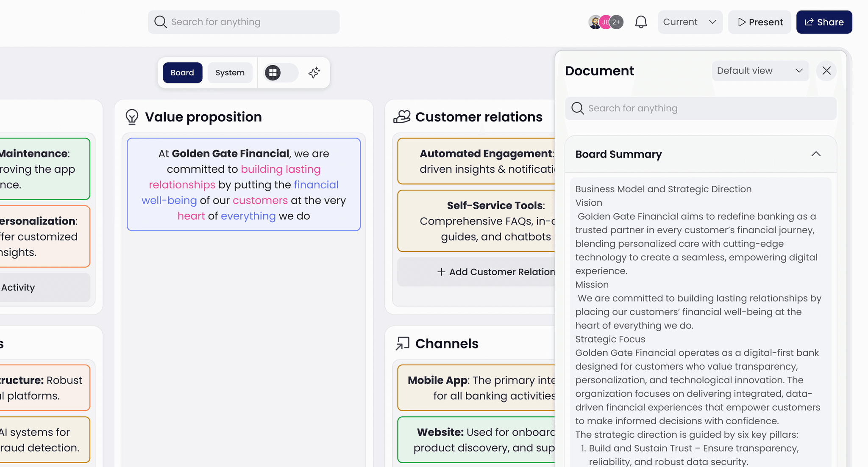Click Add Customer Relation button
The image size is (868, 467).
tap(496, 272)
